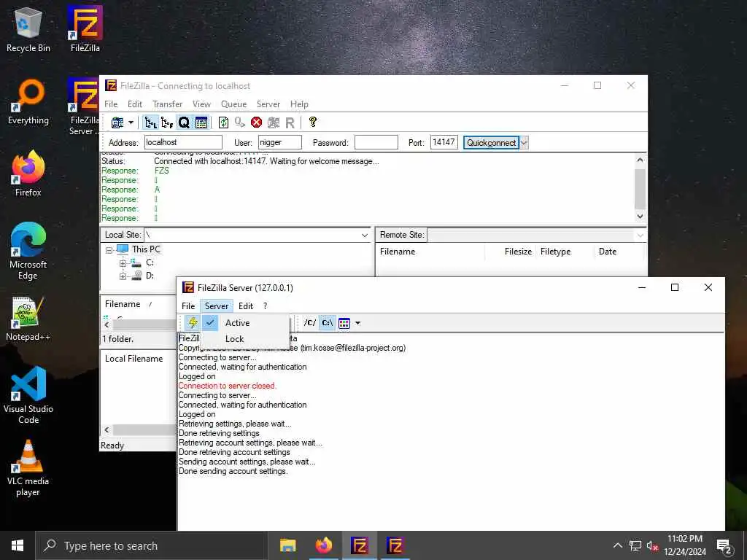Toggle the log pane icon beside Q
This screenshot has height=560, width=747.
pyautogui.click(x=201, y=122)
